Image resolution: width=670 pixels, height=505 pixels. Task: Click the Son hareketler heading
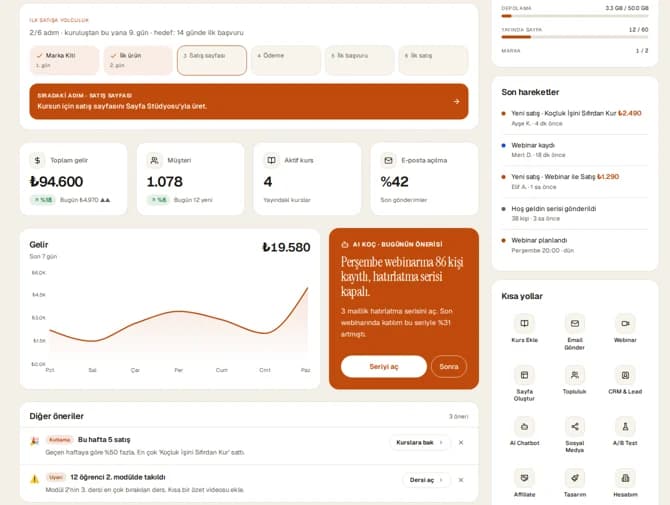(530, 92)
